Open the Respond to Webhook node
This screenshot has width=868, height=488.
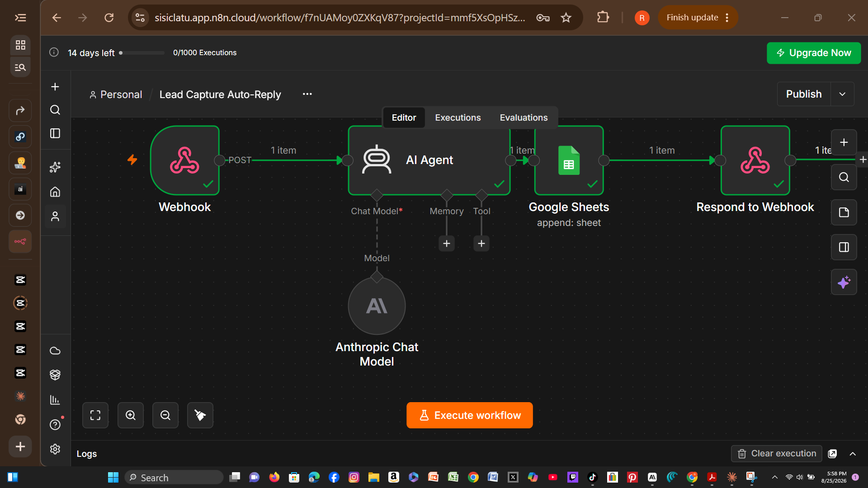click(x=755, y=160)
